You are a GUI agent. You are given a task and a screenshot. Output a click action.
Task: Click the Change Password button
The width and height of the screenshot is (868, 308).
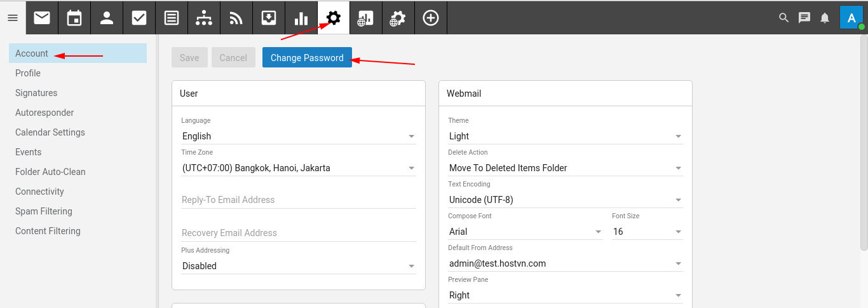(307, 58)
